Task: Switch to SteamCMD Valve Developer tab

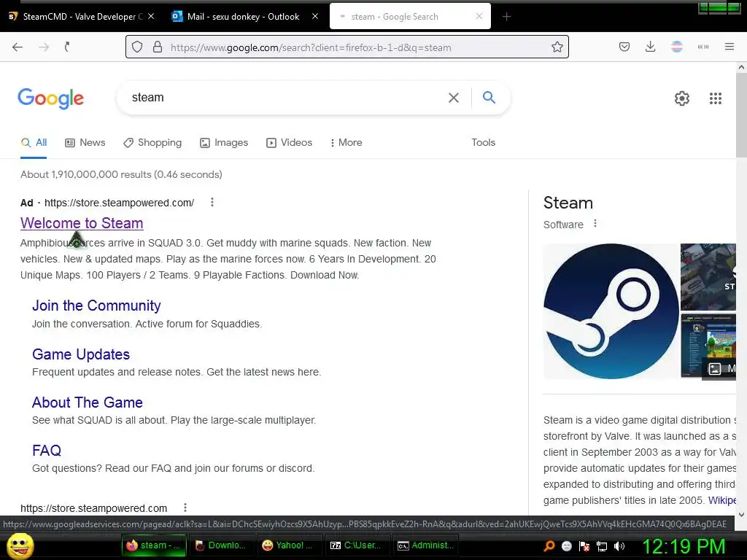Action: click(x=79, y=17)
